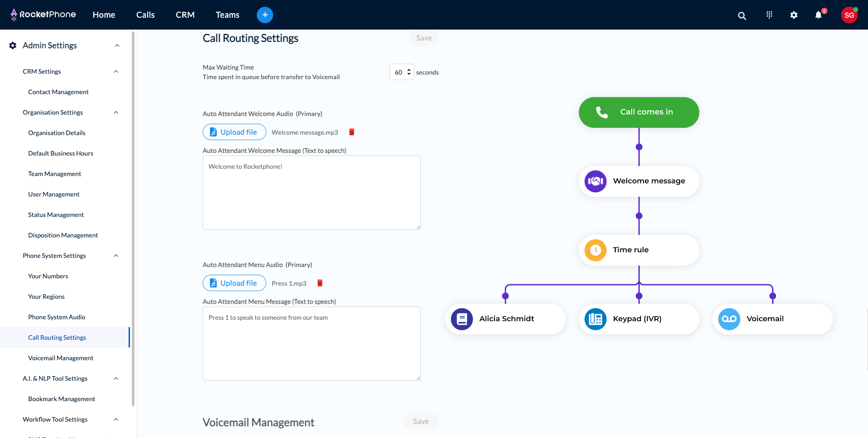Select the Voicemail node in the flow

772,319
